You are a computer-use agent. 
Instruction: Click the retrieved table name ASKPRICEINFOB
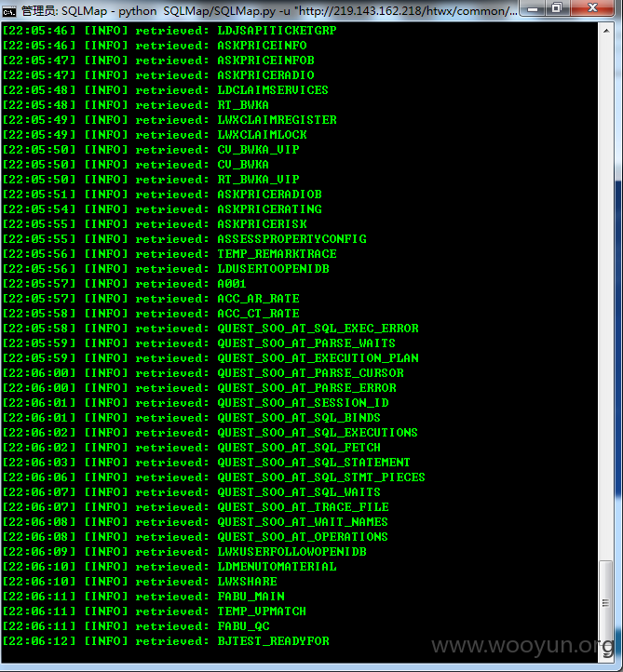(265, 60)
